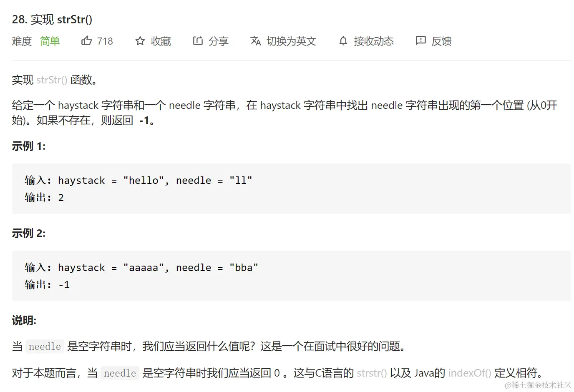Open the Java indexOf() link

point(469,373)
